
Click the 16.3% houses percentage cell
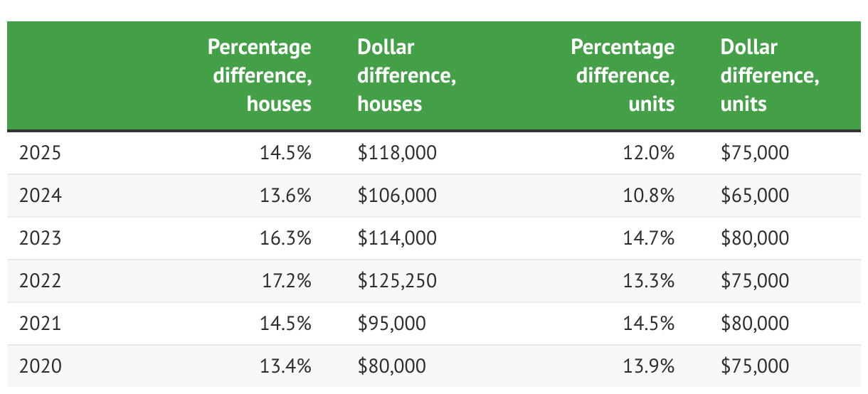point(287,238)
